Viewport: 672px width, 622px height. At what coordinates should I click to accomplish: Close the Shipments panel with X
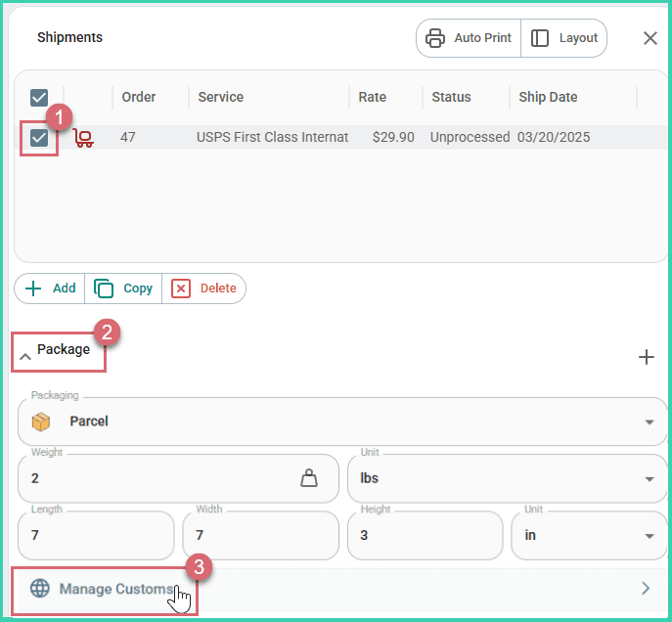click(x=650, y=38)
